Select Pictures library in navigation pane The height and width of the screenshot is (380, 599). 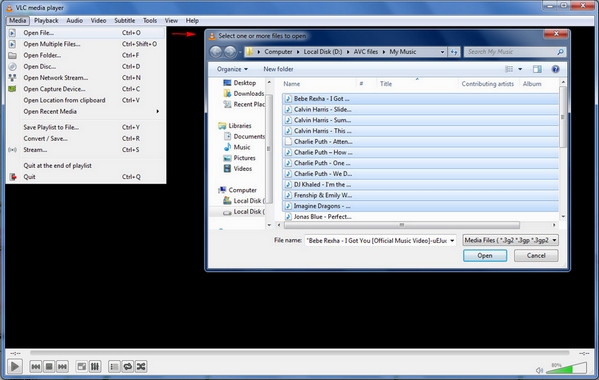[240, 158]
